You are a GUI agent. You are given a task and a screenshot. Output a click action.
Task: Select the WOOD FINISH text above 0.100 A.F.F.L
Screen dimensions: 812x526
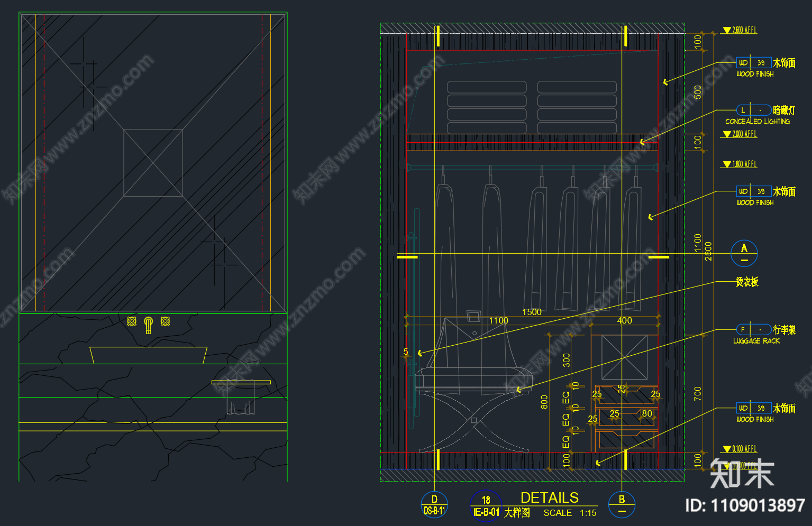(755, 419)
